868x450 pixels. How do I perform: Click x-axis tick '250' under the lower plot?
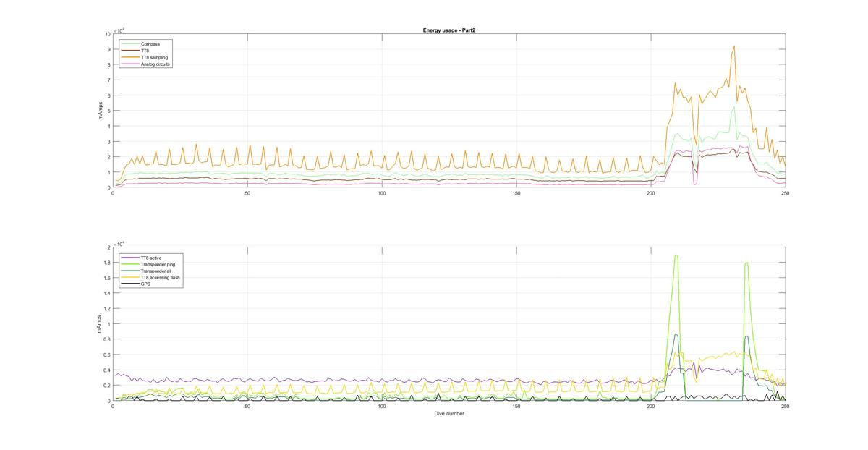(x=785, y=407)
